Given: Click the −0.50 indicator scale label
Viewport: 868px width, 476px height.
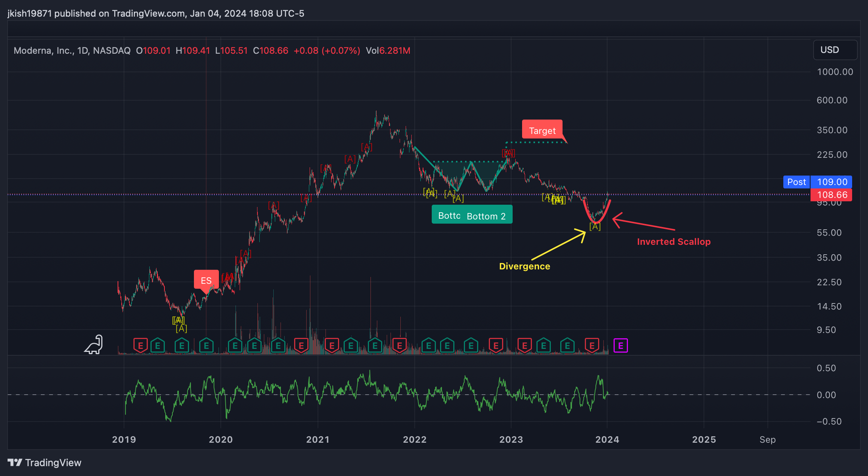Looking at the screenshot, I should click(829, 422).
